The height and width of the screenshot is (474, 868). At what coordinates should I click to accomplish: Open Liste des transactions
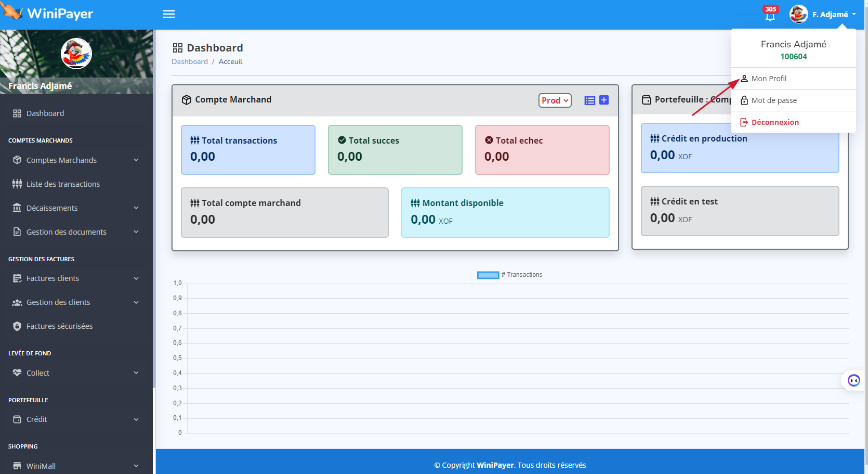[x=76, y=184]
